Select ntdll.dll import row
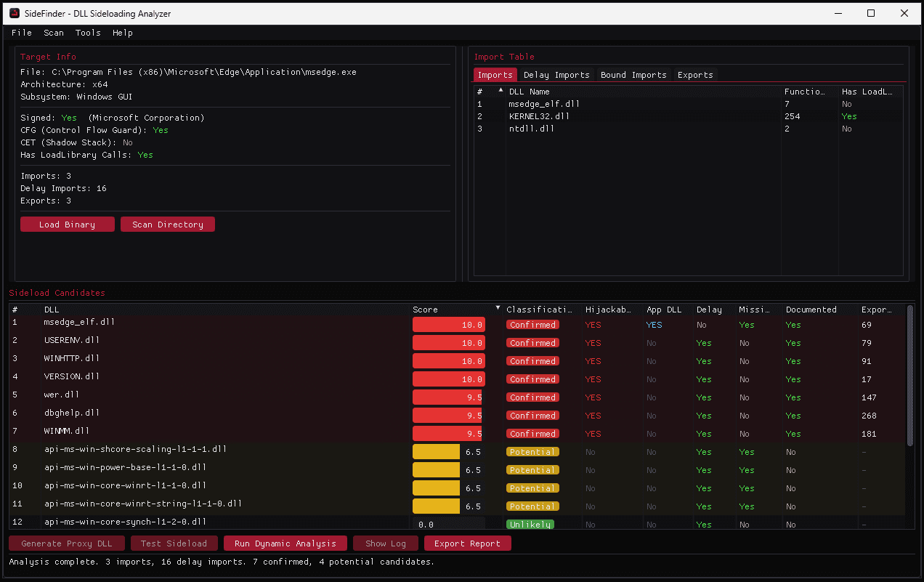The height and width of the screenshot is (582, 924). pyautogui.click(x=689, y=129)
